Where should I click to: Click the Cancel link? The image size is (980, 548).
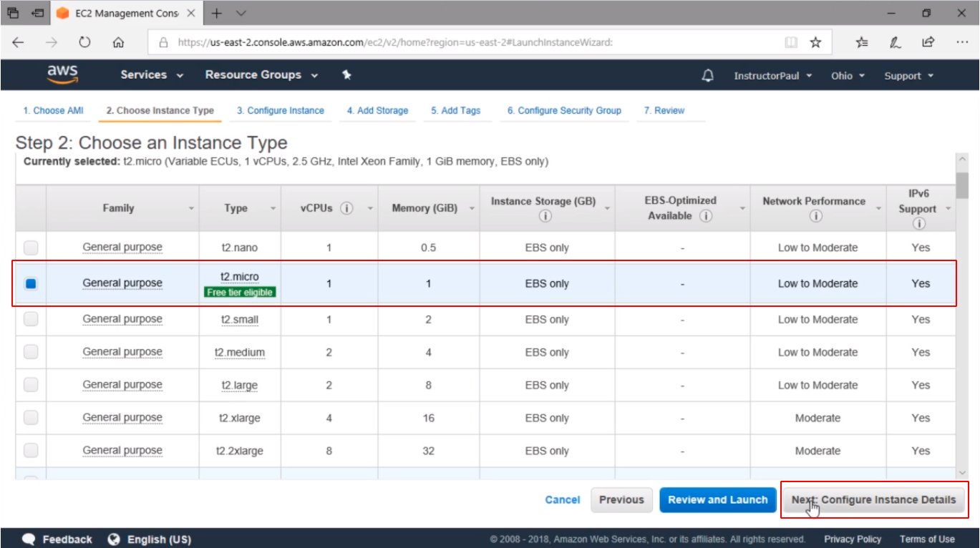coord(563,500)
